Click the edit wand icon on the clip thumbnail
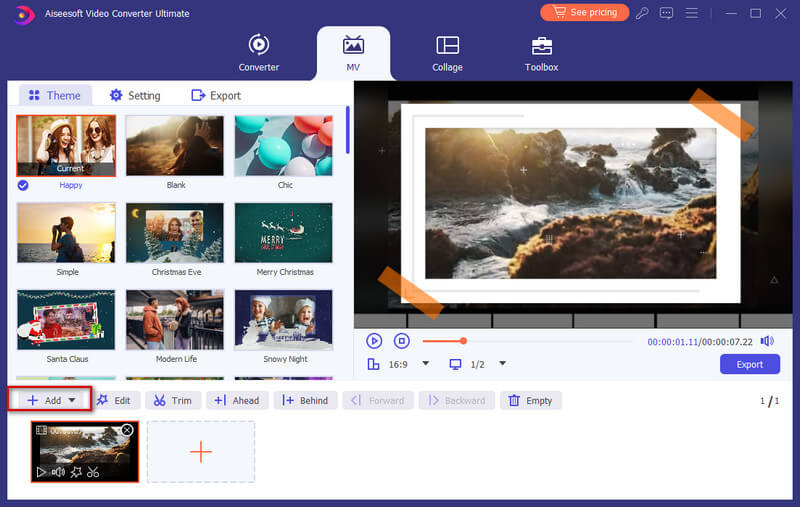 point(76,472)
